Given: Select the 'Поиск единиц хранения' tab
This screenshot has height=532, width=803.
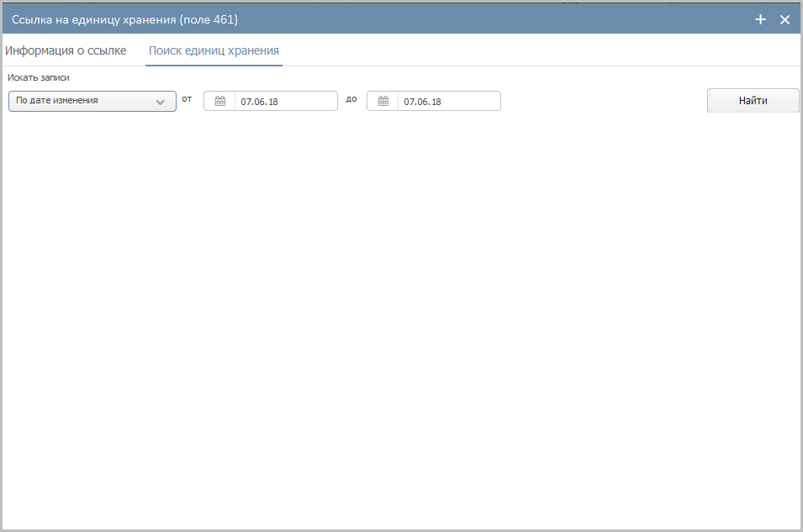Looking at the screenshot, I should point(214,50).
